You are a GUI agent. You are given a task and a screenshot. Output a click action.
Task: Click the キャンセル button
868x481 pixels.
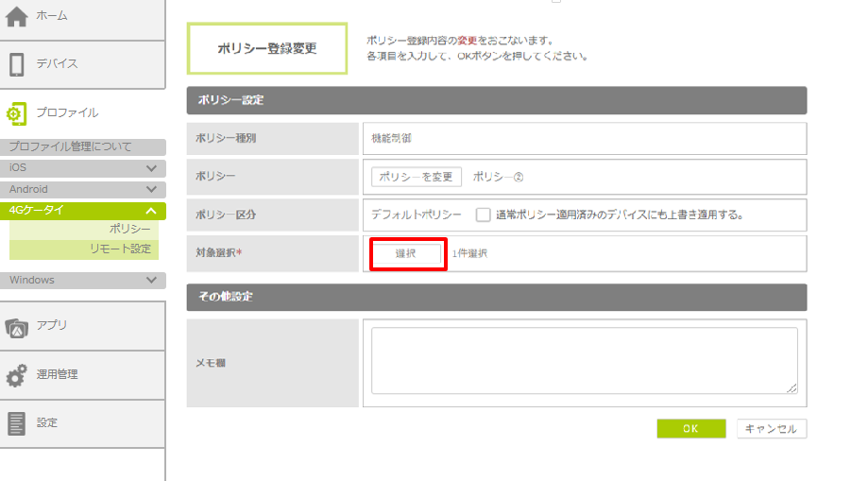pos(772,429)
